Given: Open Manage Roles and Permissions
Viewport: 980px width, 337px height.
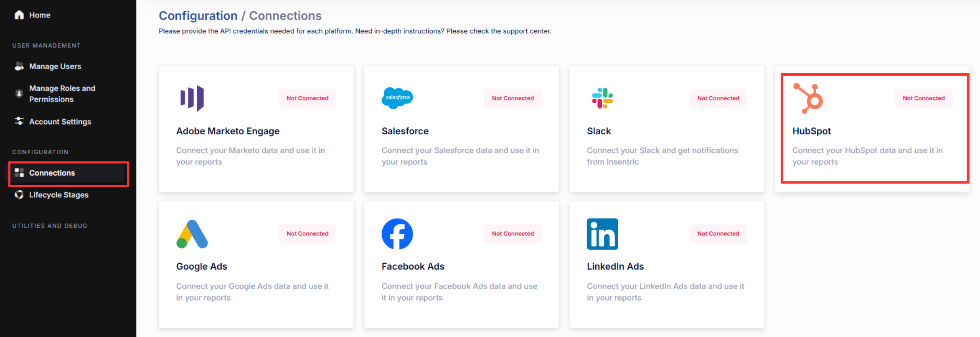Looking at the screenshot, I should (62, 94).
